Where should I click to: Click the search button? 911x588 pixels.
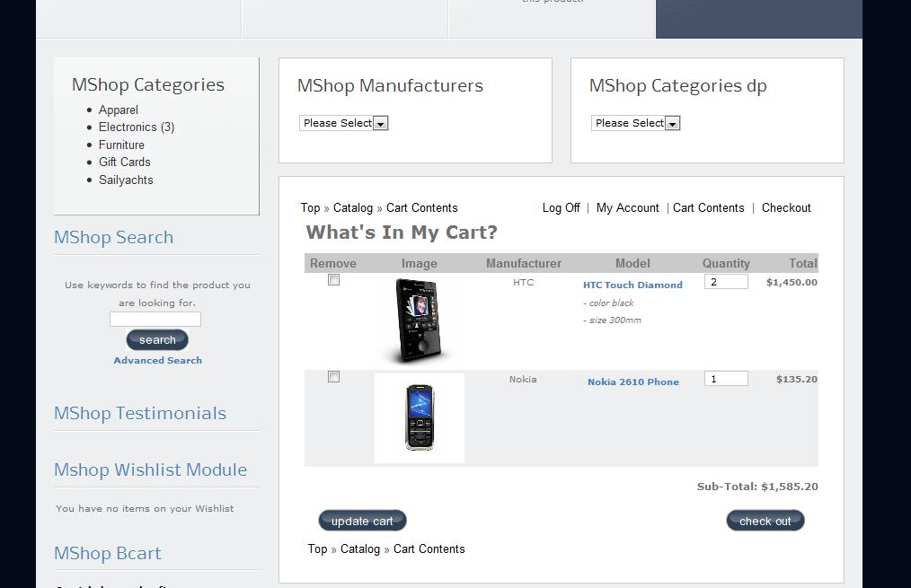(x=157, y=339)
